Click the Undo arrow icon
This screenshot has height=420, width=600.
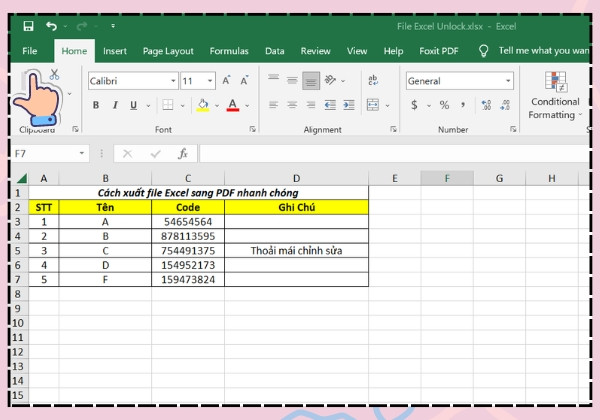coord(52,26)
